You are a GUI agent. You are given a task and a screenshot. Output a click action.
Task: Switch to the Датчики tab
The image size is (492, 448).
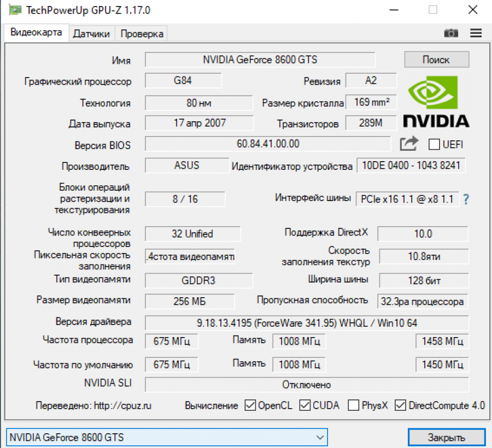coord(91,34)
